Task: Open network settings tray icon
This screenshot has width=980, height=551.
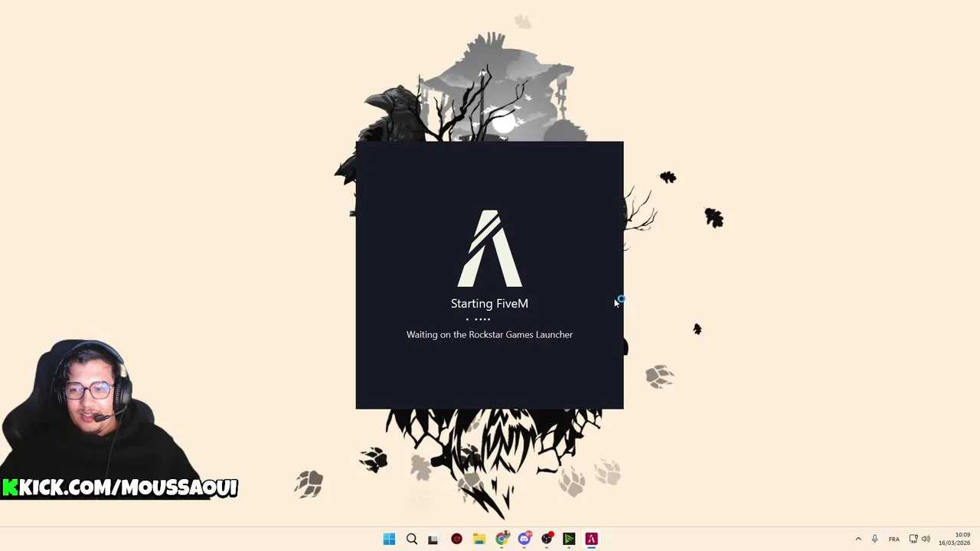Action: (x=913, y=539)
